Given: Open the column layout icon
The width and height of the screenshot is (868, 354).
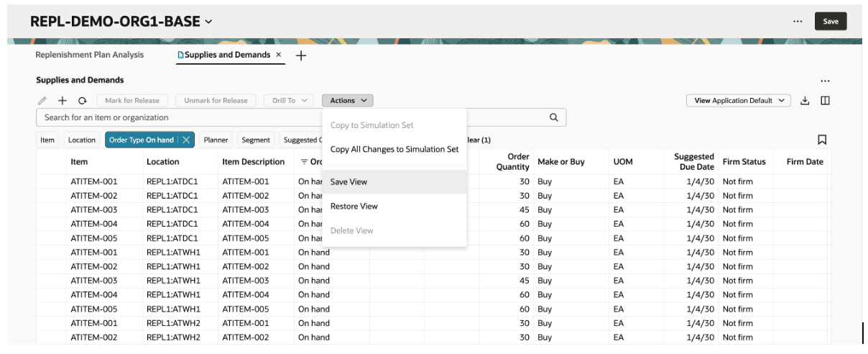Looking at the screenshot, I should [x=825, y=101].
